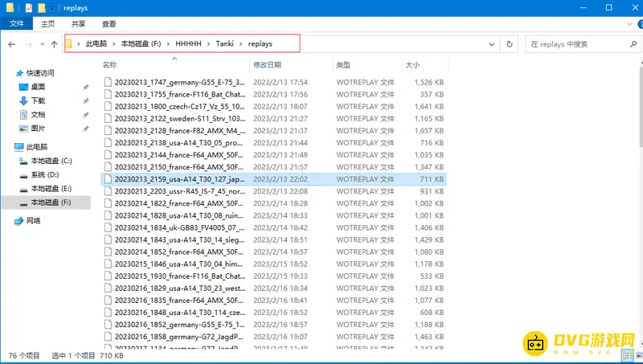Click icon of 20230213_2150_france-F64 file

pos(108,167)
